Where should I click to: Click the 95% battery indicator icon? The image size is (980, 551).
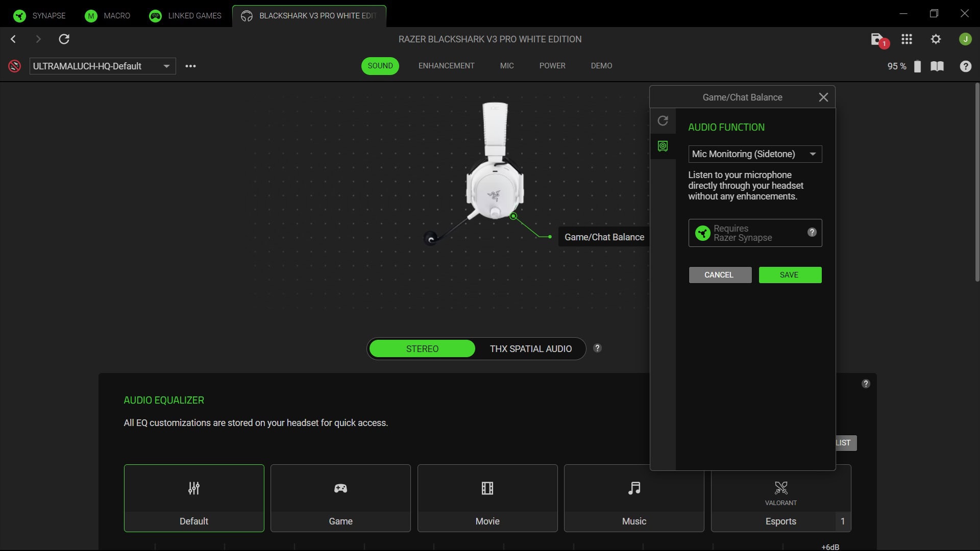(x=917, y=66)
